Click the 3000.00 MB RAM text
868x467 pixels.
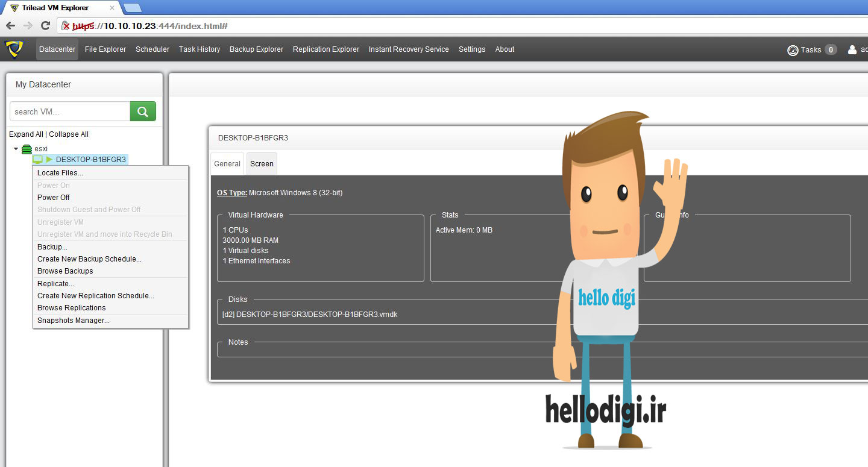[250, 240]
